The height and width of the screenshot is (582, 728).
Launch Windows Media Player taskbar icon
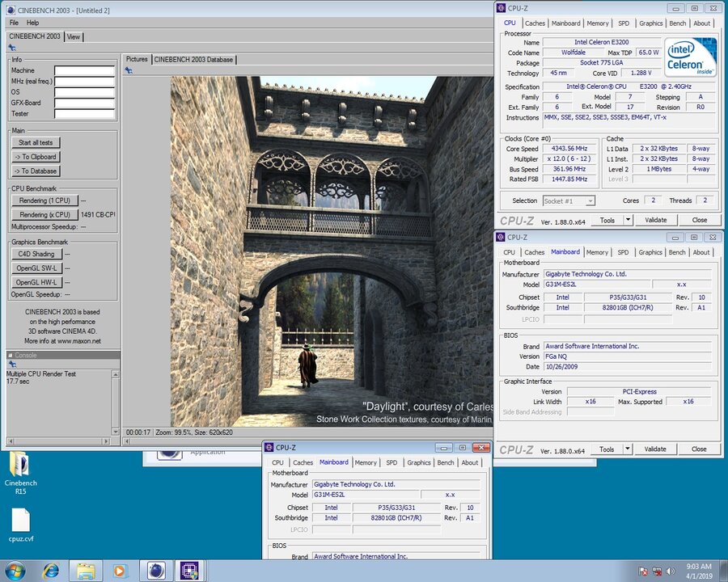click(x=120, y=571)
